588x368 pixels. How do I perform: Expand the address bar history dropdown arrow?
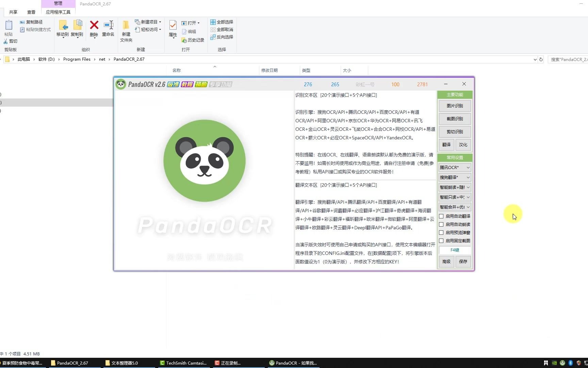pos(535,60)
